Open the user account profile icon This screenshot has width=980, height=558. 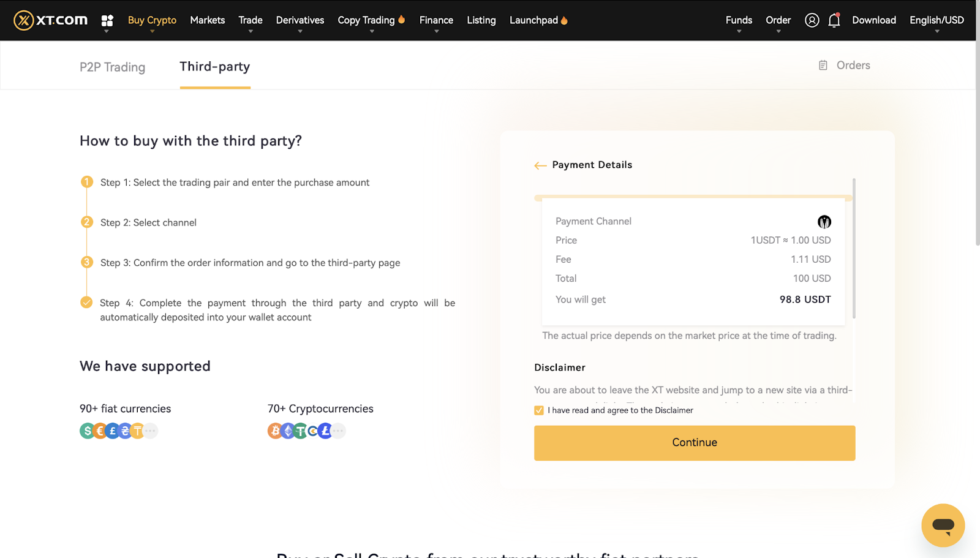(812, 20)
